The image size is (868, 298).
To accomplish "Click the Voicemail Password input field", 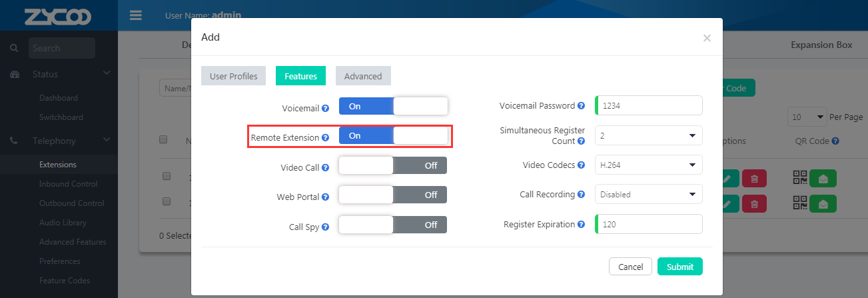I will point(649,105).
